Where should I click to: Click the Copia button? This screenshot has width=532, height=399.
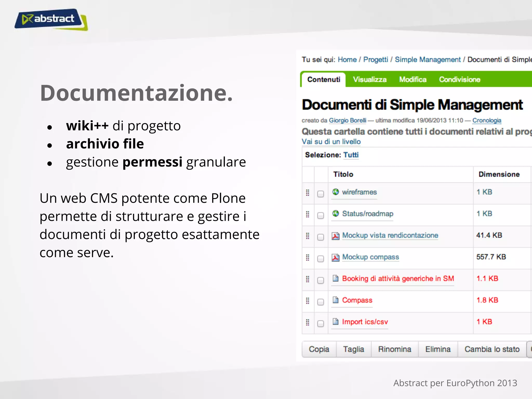click(x=319, y=349)
